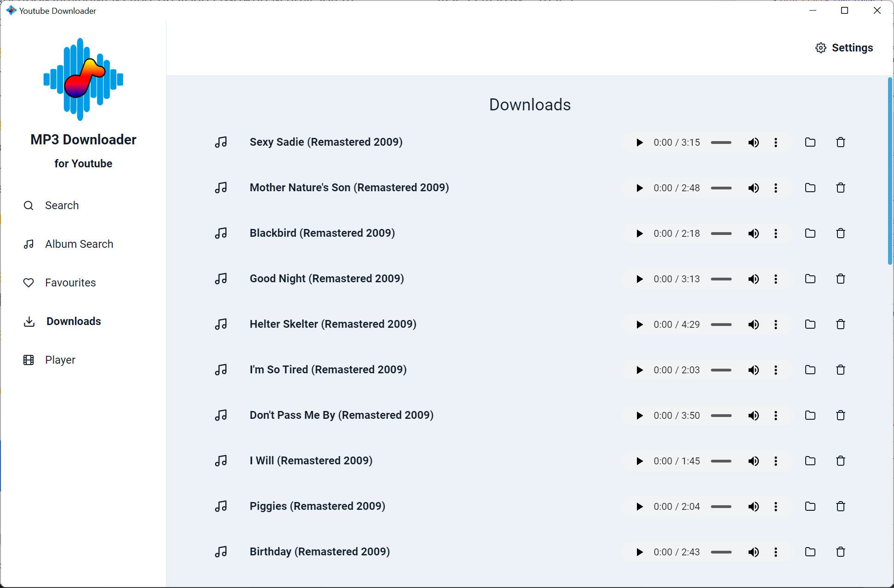
Task: Mute audio for Mother Nature's Son
Action: click(754, 188)
